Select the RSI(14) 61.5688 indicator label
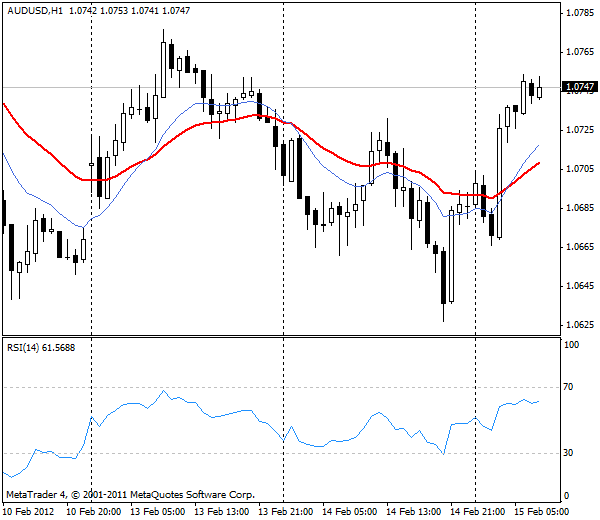The height and width of the screenshot is (520, 600). (x=41, y=348)
